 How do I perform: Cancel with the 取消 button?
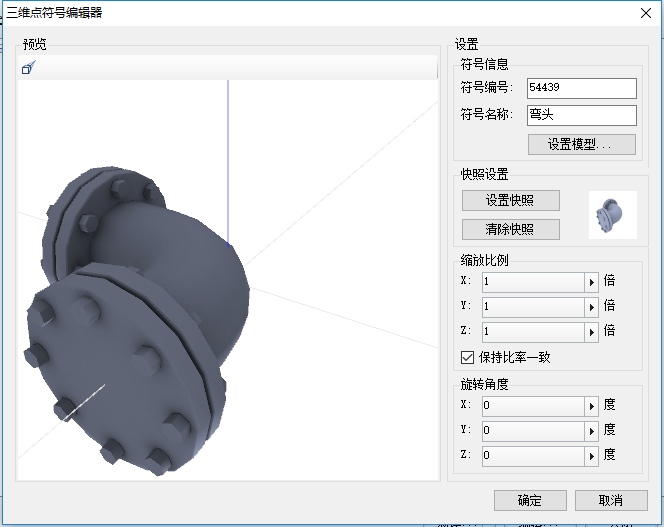[x=611, y=501]
